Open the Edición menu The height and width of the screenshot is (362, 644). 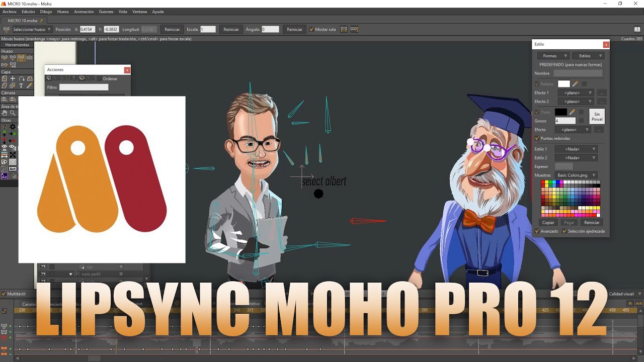pyautogui.click(x=28, y=12)
